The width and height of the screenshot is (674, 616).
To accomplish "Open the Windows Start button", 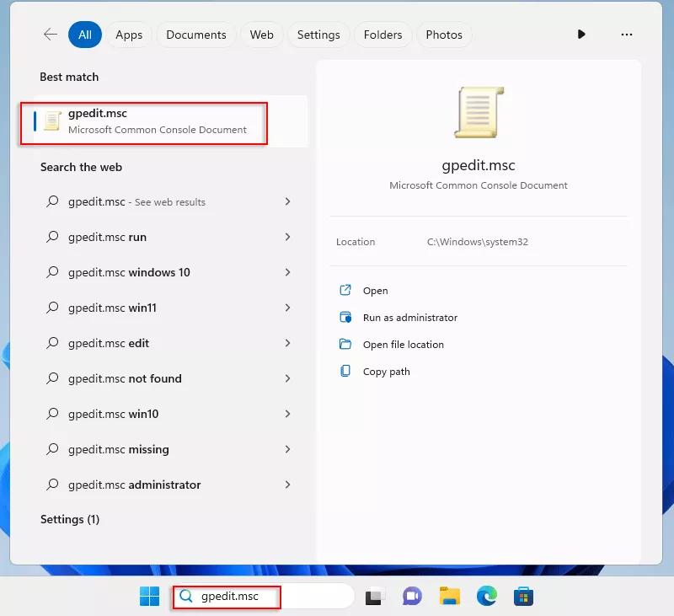I will pyautogui.click(x=150, y=597).
